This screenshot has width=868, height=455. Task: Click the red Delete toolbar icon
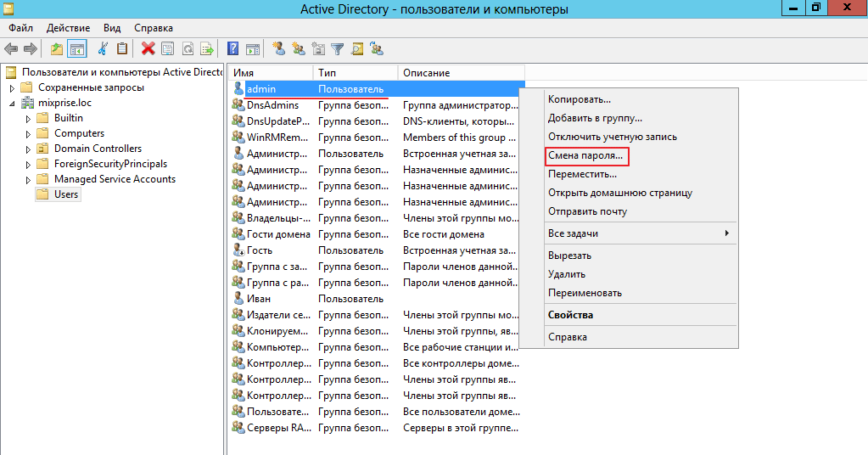click(x=148, y=49)
